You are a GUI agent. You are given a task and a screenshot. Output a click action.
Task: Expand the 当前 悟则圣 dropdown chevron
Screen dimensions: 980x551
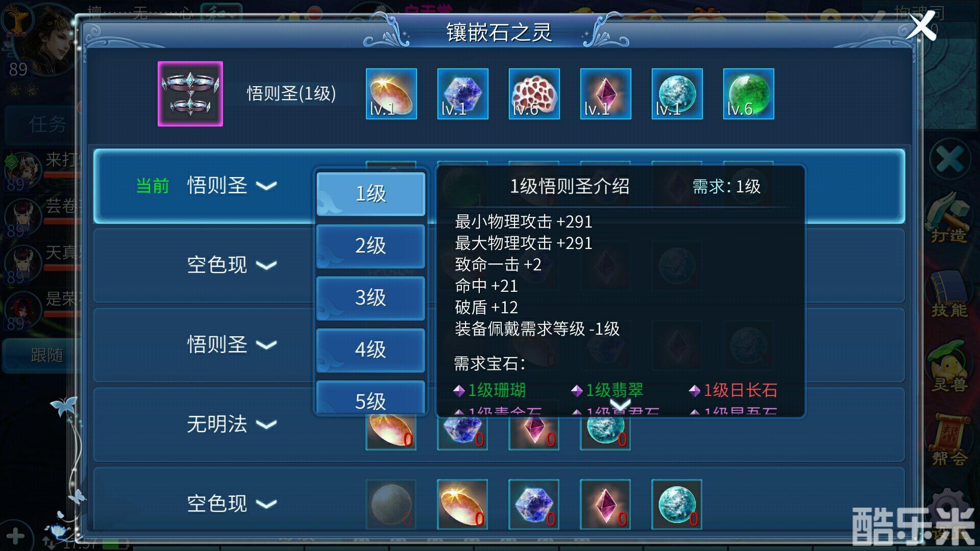266,186
